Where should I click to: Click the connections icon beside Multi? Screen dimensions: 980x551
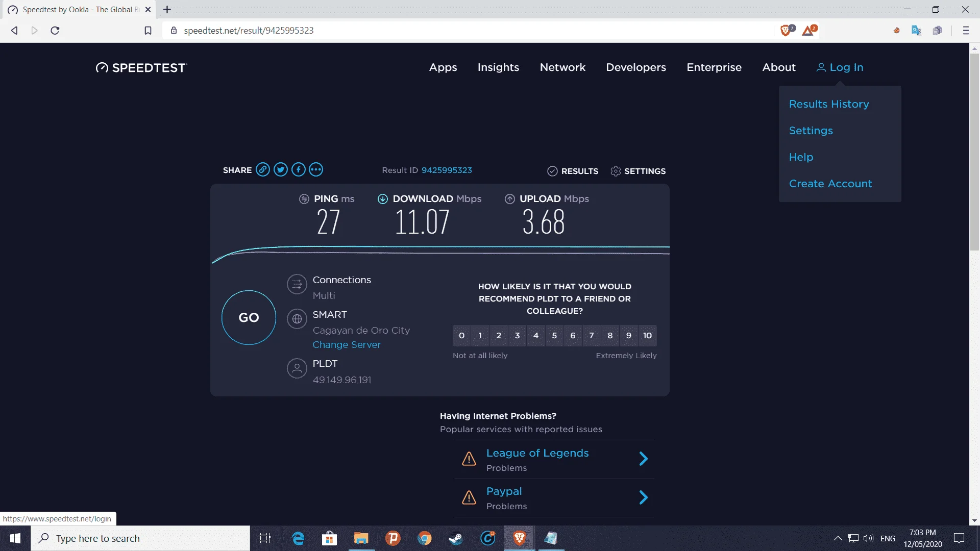pyautogui.click(x=297, y=285)
